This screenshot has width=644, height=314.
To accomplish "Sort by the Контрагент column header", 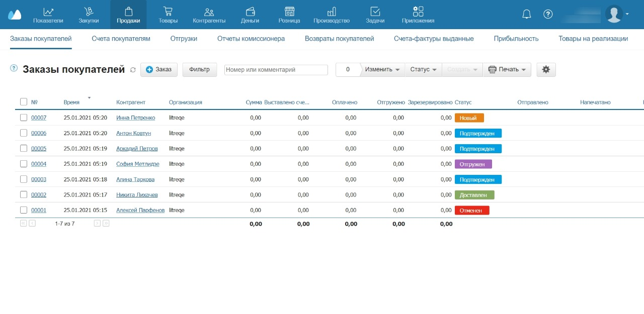I will coord(131,102).
